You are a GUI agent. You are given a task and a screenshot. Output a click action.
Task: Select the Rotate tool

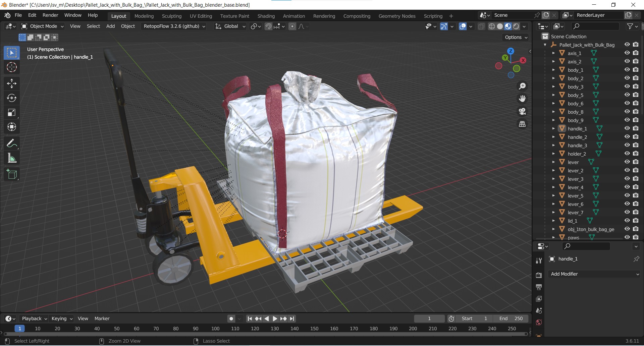coord(12,98)
